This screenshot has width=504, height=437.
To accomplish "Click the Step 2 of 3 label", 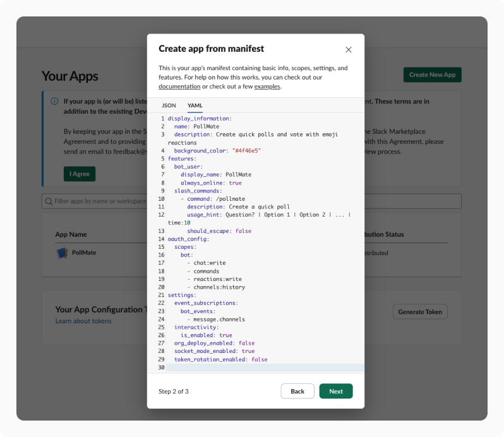I will click(174, 392).
